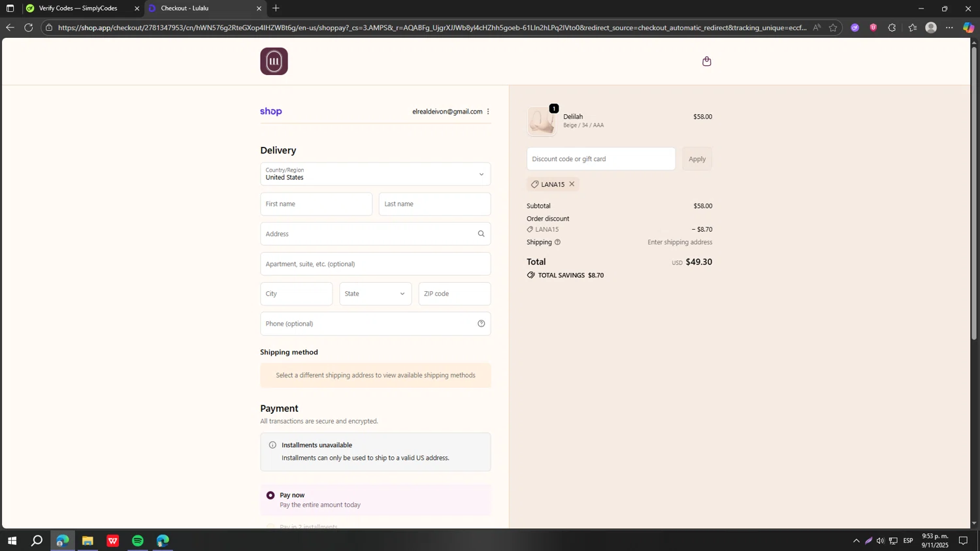The height and width of the screenshot is (551, 980).
Task: Close the Checkout - Lulalu tab
Action: tap(259, 8)
